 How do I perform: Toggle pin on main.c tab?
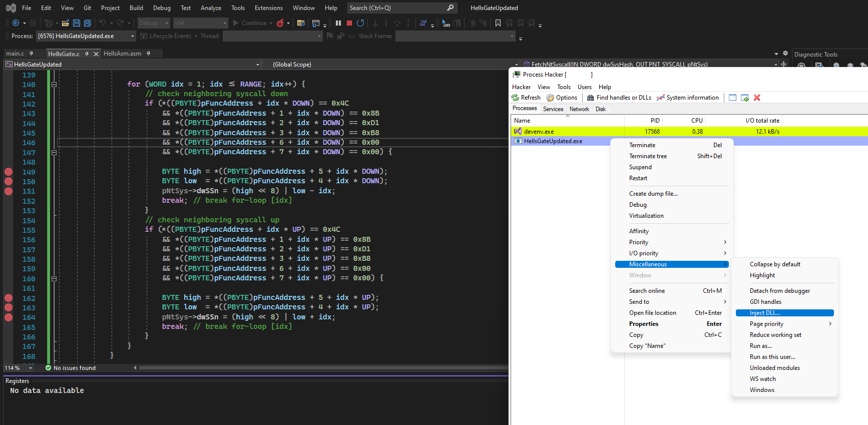pos(31,54)
